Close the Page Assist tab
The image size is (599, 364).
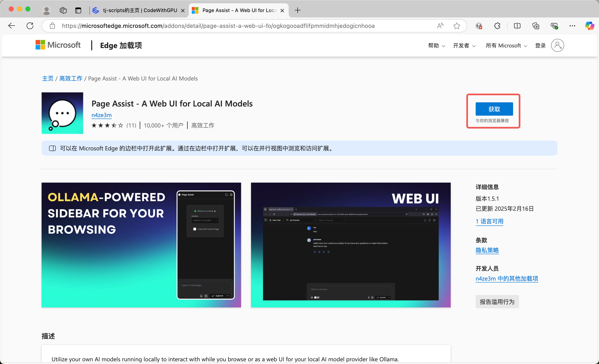pos(282,10)
